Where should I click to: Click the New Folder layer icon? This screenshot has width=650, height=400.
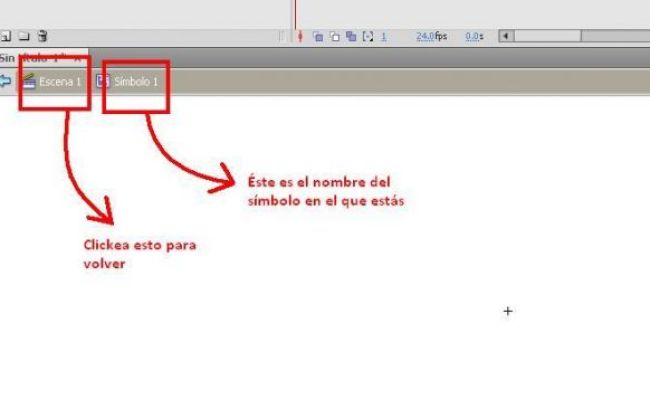(24, 36)
